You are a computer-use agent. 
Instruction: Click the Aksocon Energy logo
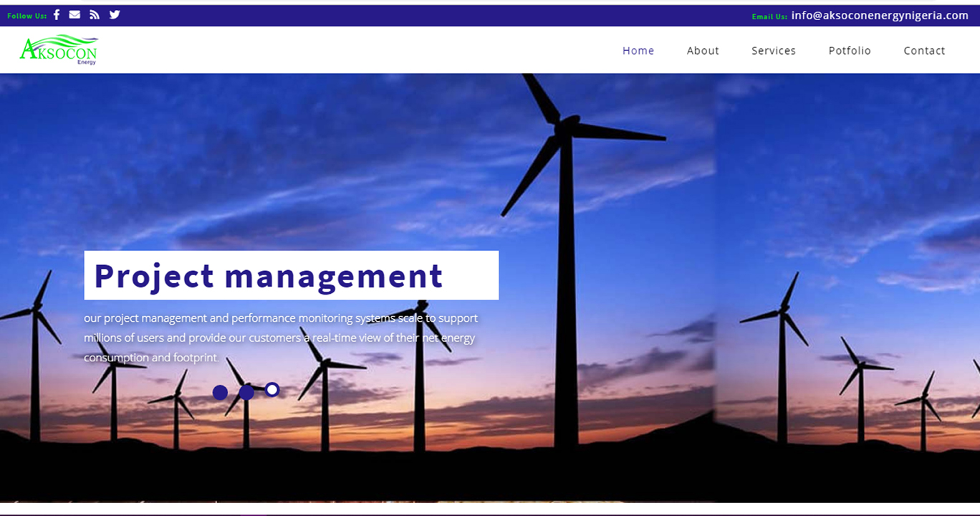(59, 50)
